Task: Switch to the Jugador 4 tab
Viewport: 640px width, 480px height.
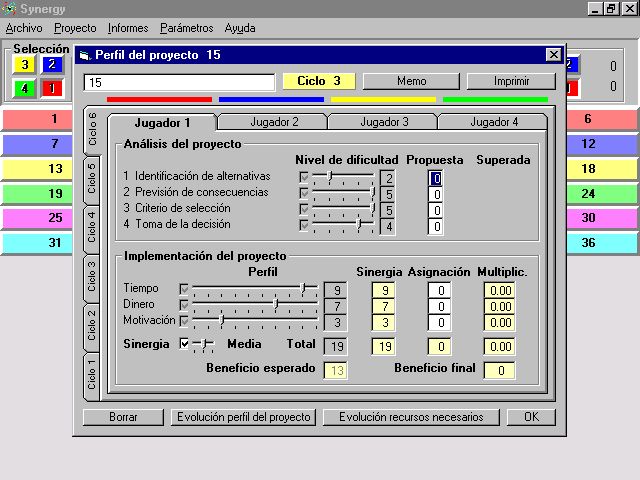Action: [493, 122]
